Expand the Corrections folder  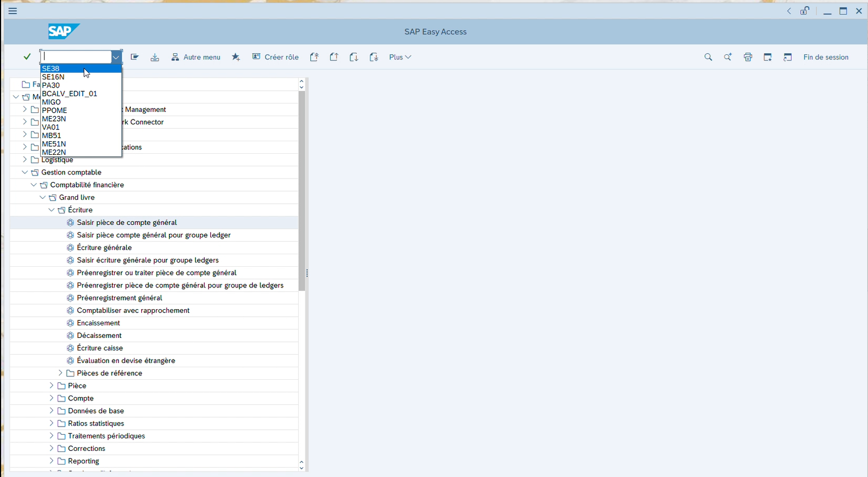click(52, 448)
